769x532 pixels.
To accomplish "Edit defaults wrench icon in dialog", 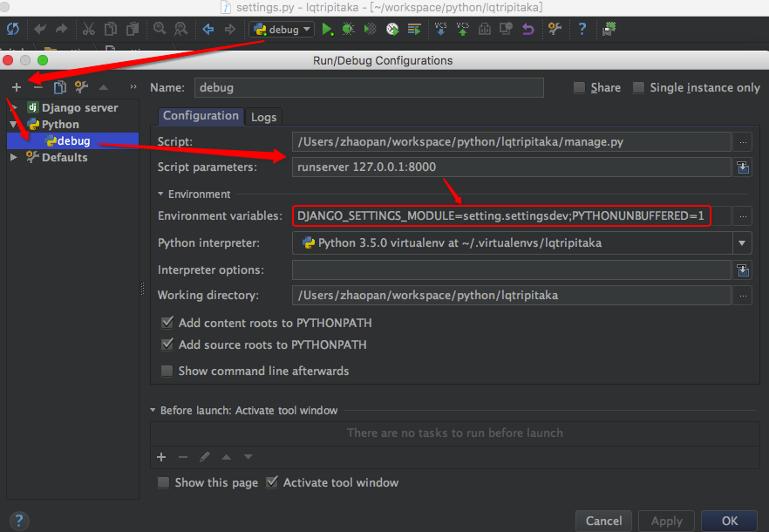I will point(81,87).
